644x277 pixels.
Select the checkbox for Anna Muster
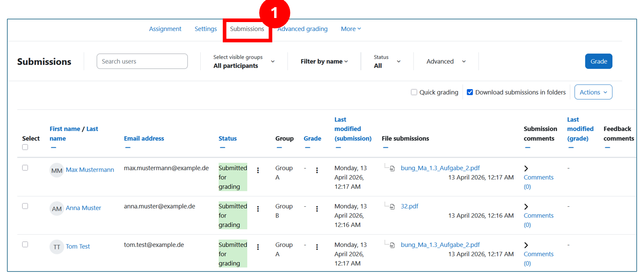click(x=25, y=206)
